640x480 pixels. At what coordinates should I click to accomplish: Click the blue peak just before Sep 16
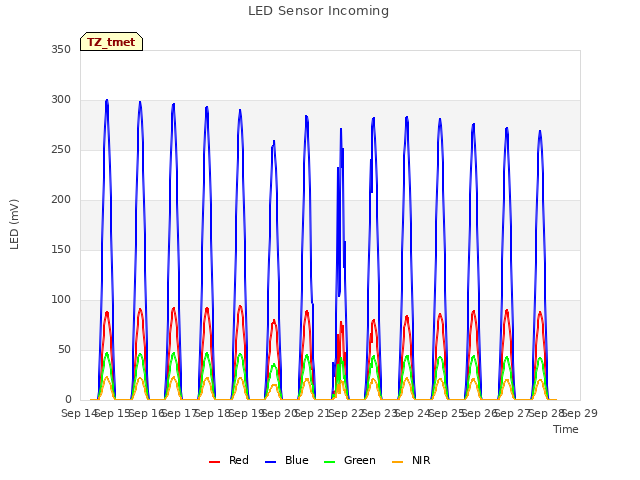coord(140,102)
